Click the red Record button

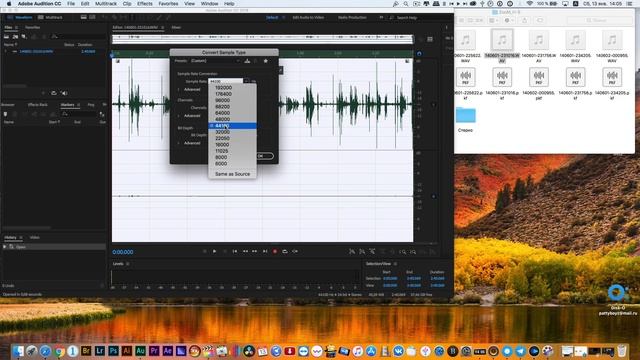275,251
